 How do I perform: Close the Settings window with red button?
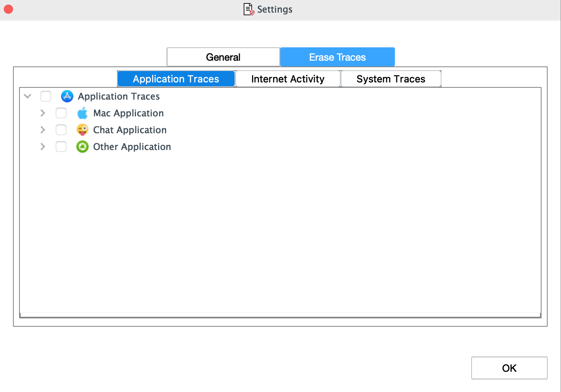(x=8, y=9)
